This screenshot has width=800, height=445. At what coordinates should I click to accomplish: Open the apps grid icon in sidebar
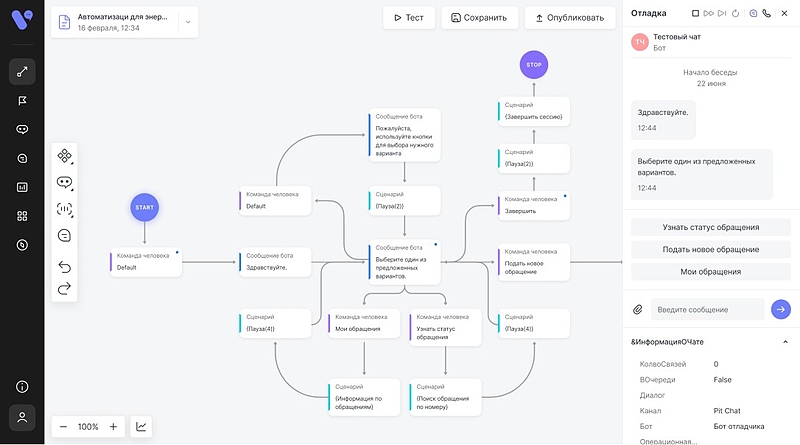22,216
